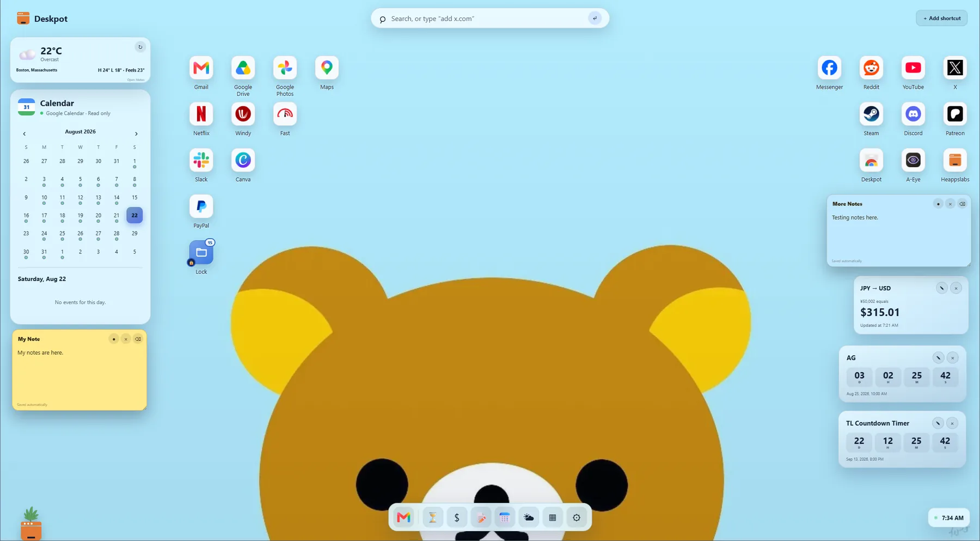980x541 pixels.
Task: Open the Windy shortcut
Action: [243, 114]
